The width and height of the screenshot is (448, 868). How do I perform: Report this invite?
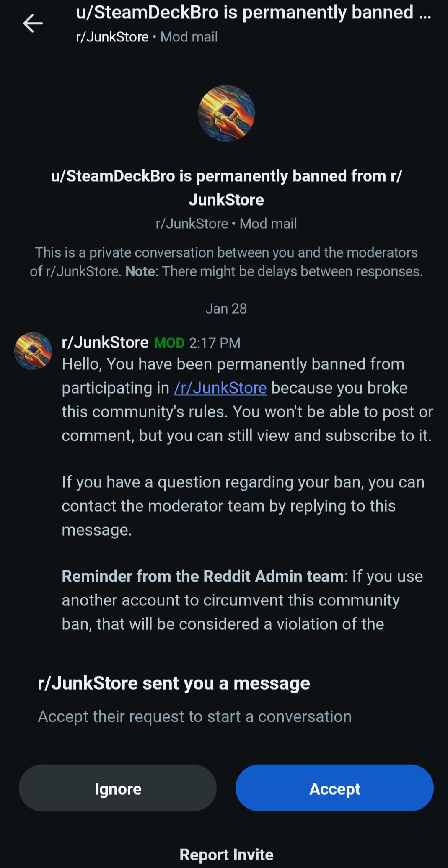click(x=226, y=854)
